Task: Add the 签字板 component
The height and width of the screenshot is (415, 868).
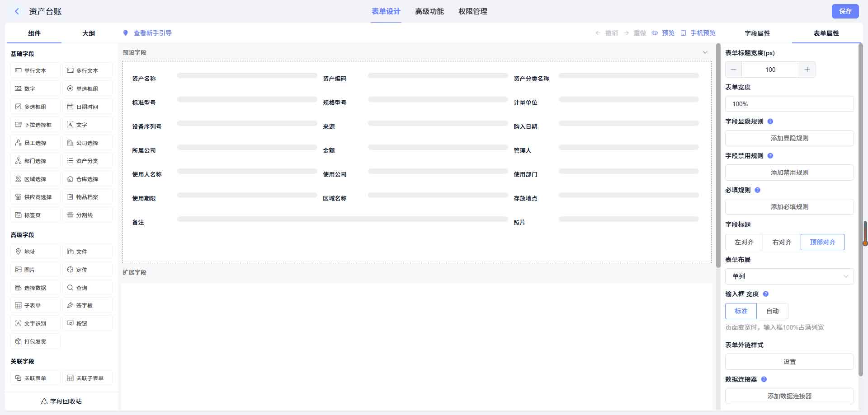Action: pyautogui.click(x=88, y=305)
